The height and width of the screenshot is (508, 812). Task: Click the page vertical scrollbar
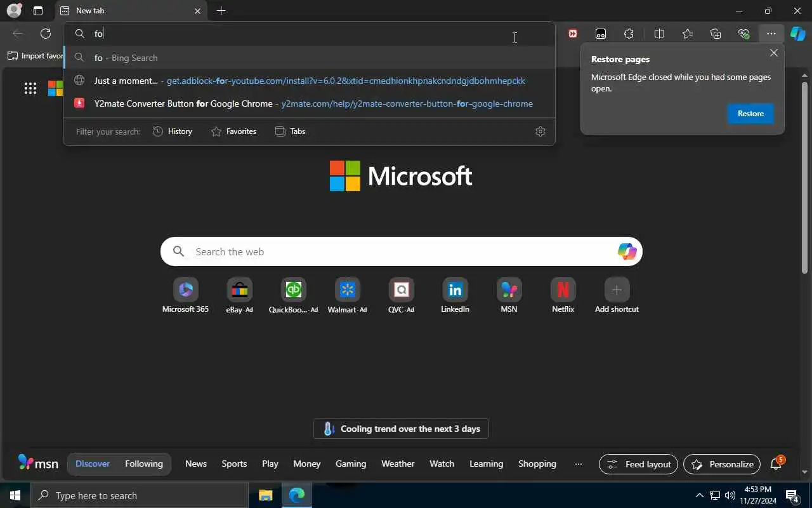(805, 178)
